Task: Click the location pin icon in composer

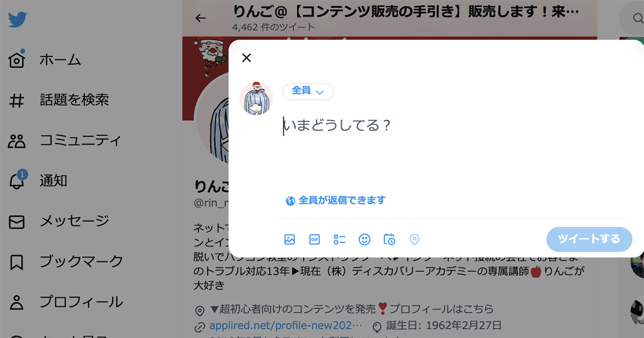Action: tap(414, 240)
